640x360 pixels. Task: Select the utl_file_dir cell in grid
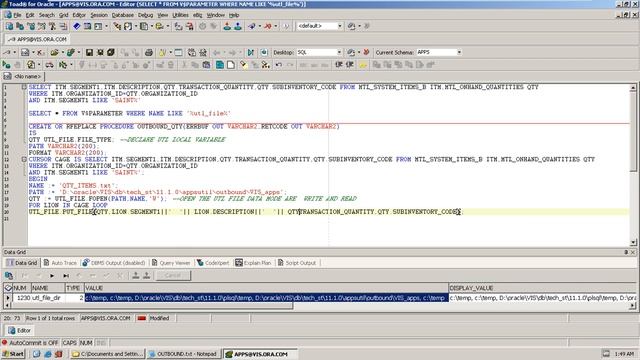click(x=48, y=298)
